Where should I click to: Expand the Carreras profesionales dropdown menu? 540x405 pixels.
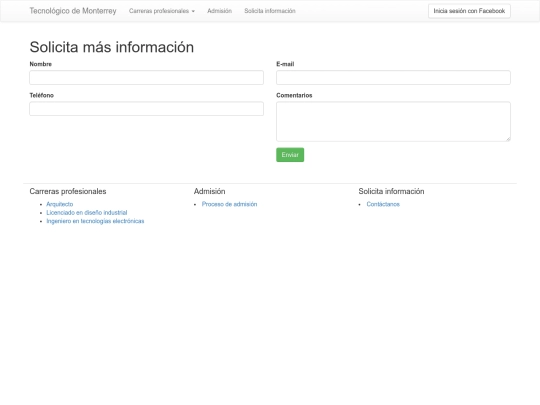coord(162,11)
